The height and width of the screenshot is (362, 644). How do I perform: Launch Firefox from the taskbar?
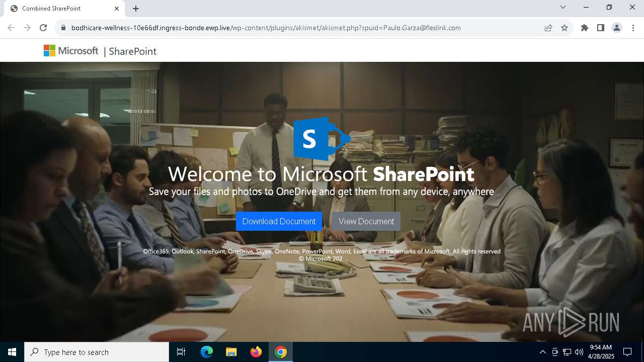pyautogui.click(x=256, y=352)
